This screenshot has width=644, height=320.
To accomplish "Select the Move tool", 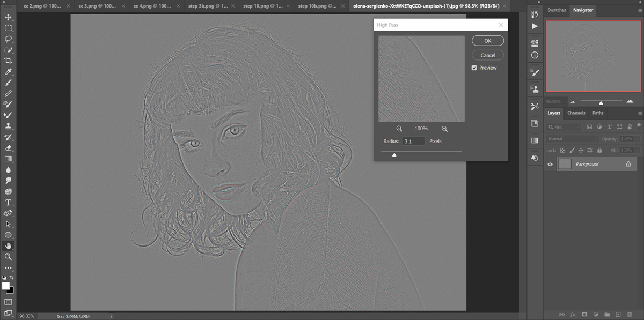I will [8, 17].
